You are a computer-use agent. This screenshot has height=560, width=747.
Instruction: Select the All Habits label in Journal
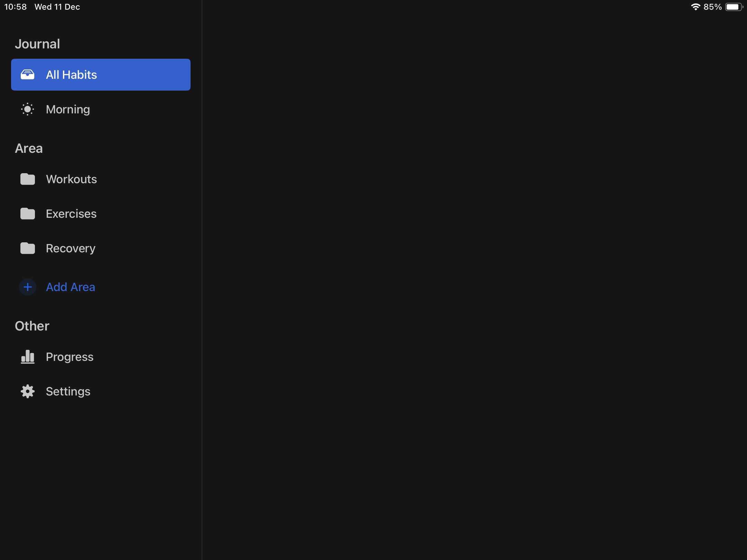(x=72, y=75)
